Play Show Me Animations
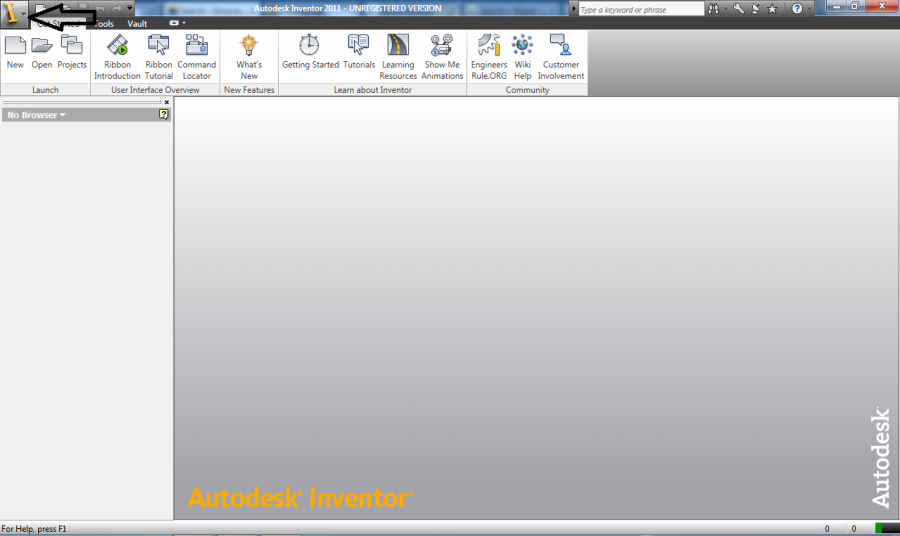This screenshot has height=536, width=900. click(x=442, y=45)
